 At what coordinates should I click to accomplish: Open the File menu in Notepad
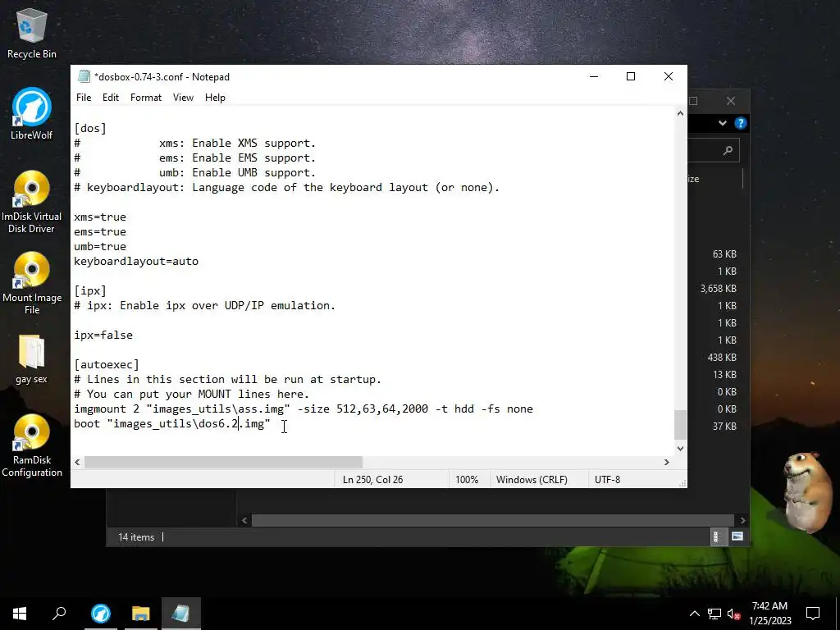pos(84,98)
